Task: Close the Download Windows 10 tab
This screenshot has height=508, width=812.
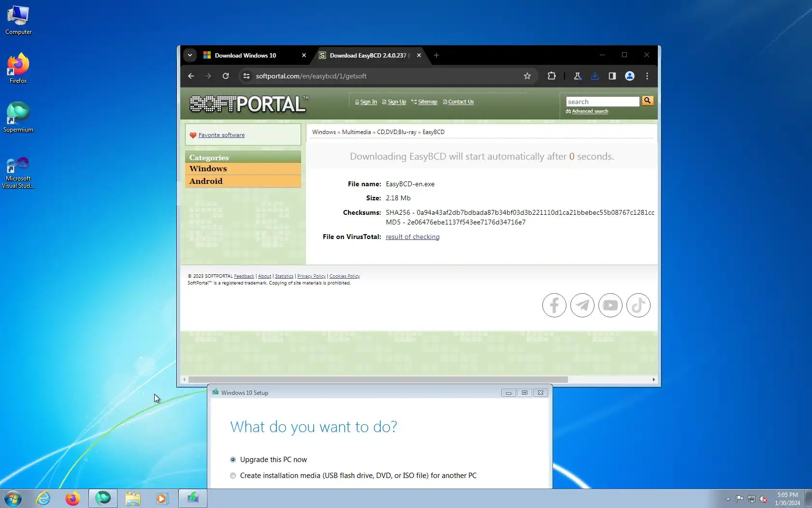Action: pyautogui.click(x=304, y=55)
